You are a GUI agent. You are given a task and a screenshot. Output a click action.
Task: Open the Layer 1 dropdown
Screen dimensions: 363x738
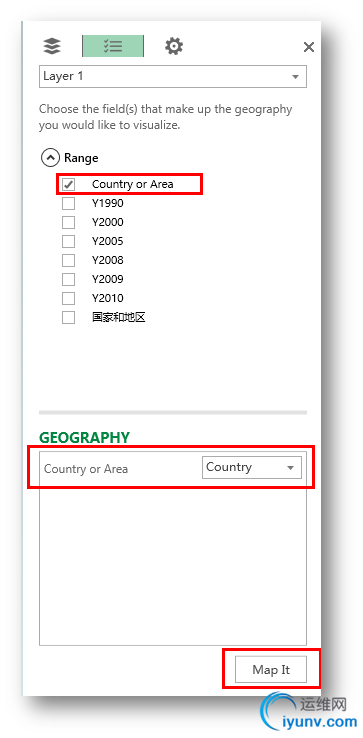tap(173, 76)
